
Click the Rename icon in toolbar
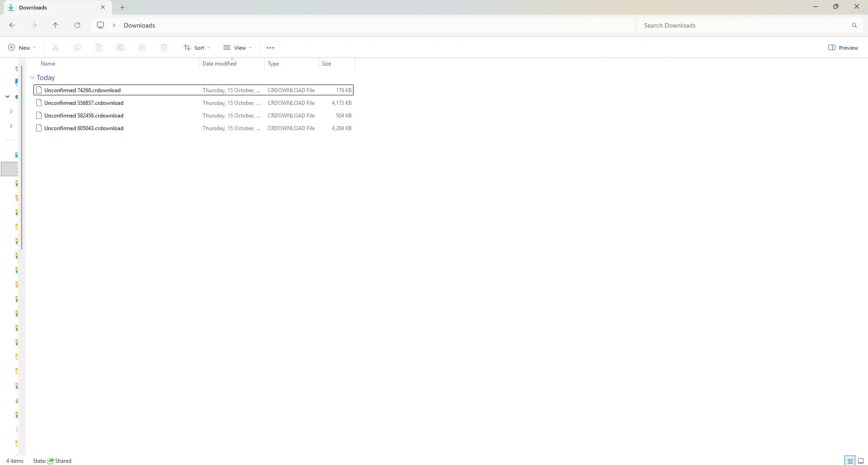pyautogui.click(x=121, y=47)
